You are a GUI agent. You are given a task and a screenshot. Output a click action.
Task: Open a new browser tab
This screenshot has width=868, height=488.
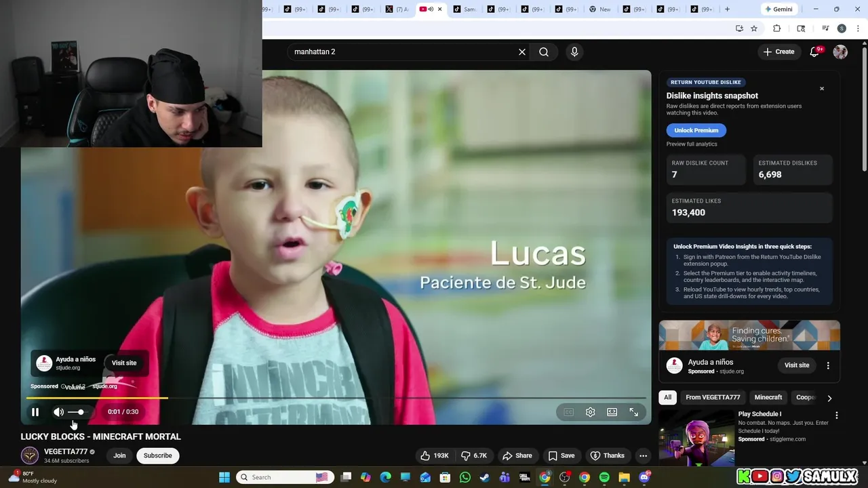pyautogui.click(x=727, y=9)
